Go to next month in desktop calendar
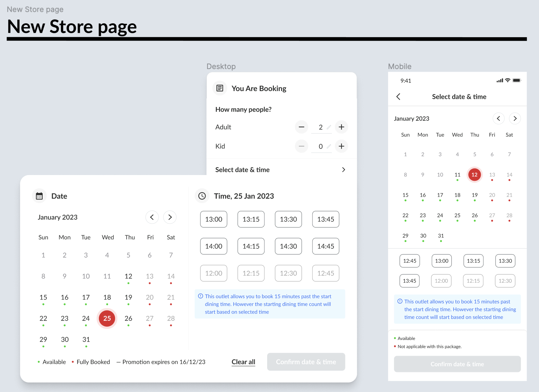 tap(170, 217)
